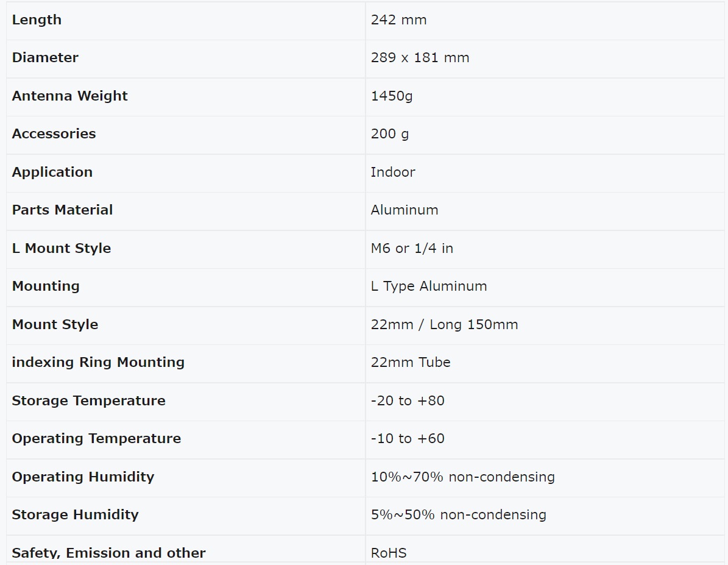This screenshot has height=565, width=728.
Task: Select the 242 mm value
Action: click(x=398, y=20)
